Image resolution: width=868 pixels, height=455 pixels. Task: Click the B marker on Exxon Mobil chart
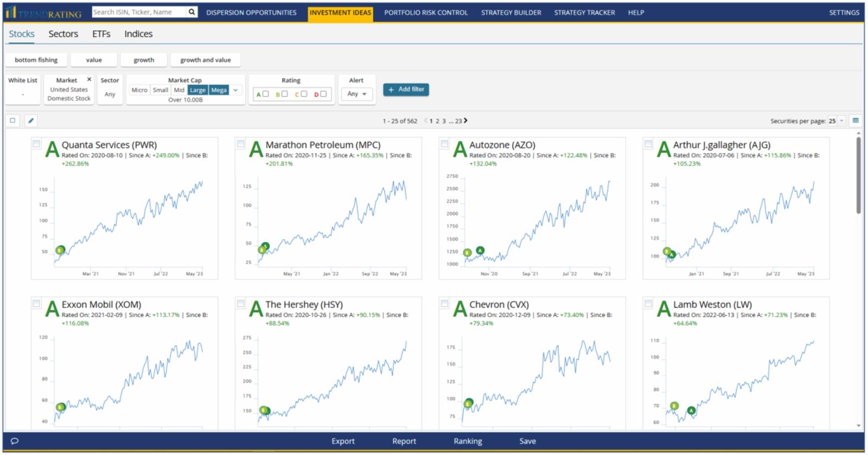point(60,407)
